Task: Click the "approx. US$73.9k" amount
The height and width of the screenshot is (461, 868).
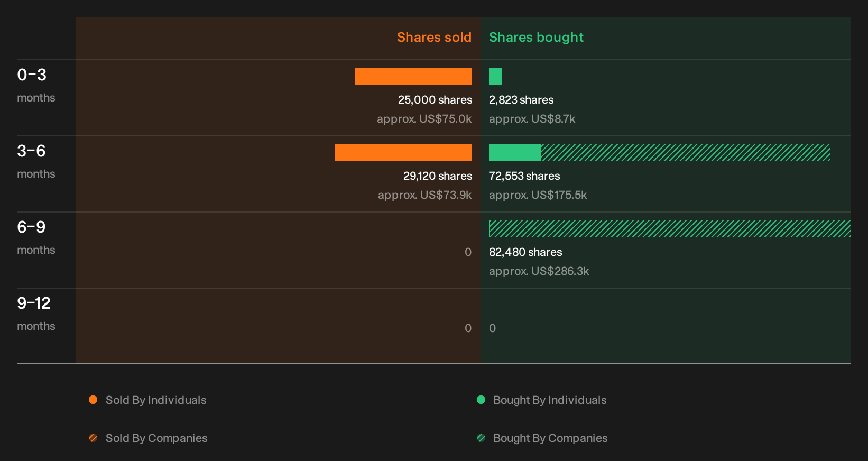Action: pyautogui.click(x=425, y=195)
